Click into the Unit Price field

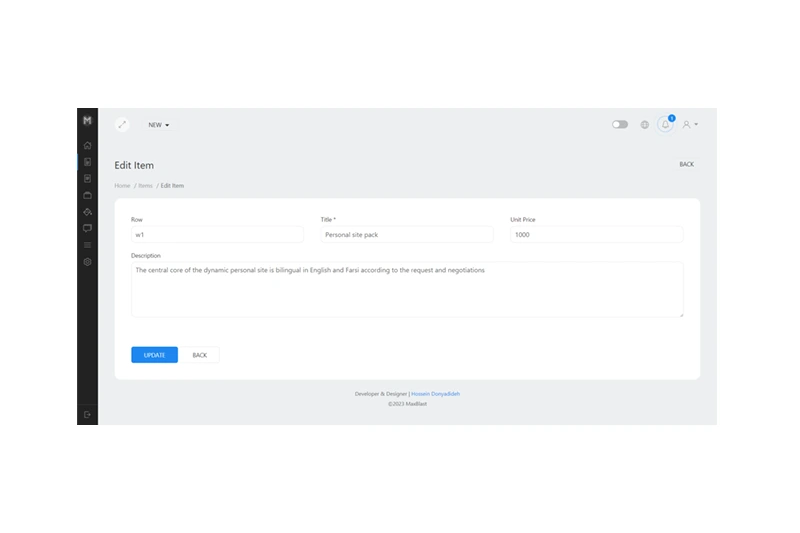point(596,234)
